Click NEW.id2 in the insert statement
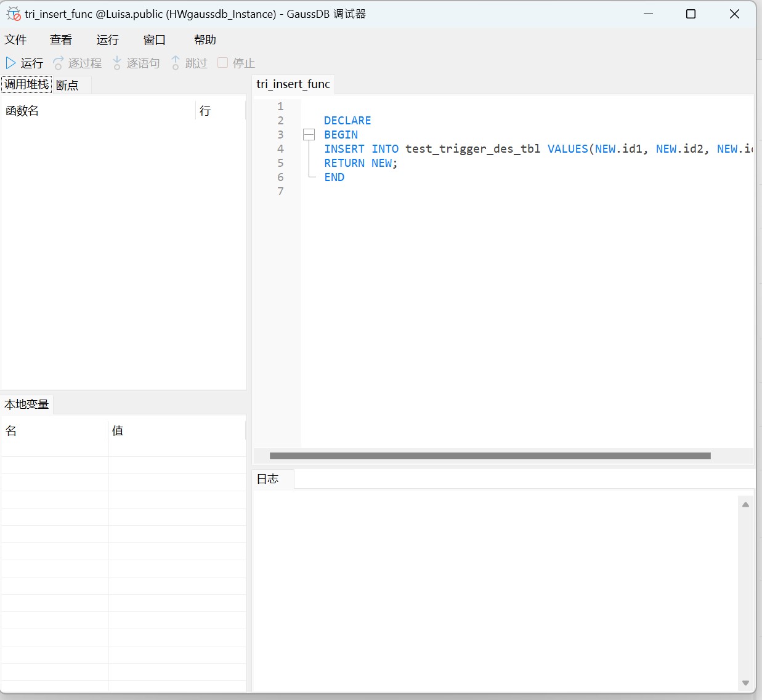 pyautogui.click(x=679, y=149)
